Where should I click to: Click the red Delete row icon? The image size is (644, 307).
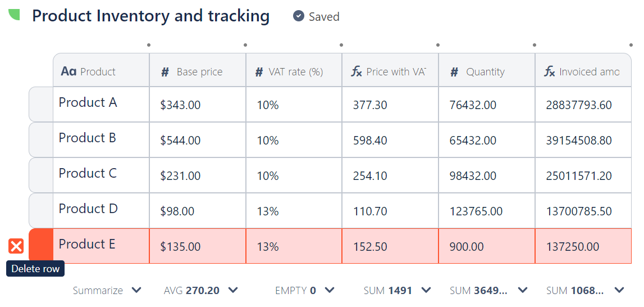(x=16, y=246)
